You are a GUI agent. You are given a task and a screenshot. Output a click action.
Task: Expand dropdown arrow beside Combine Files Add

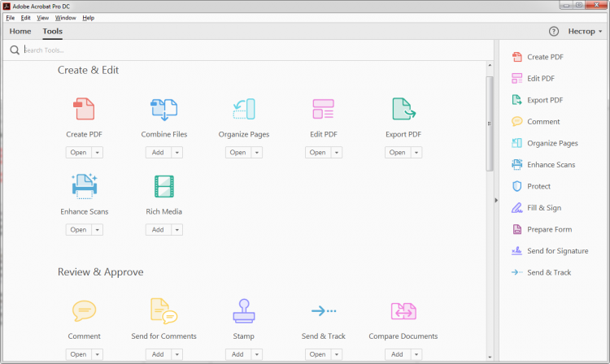[177, 152]
